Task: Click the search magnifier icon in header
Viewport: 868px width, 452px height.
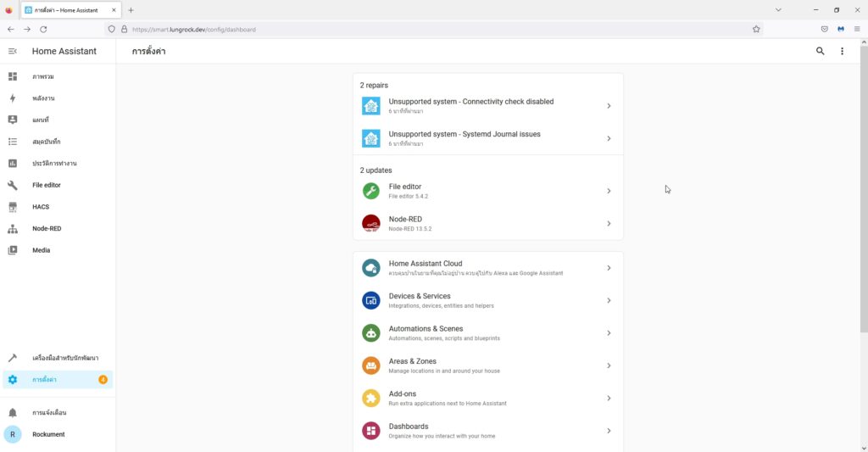Action: pyautogui.click(x=820, y=51)
